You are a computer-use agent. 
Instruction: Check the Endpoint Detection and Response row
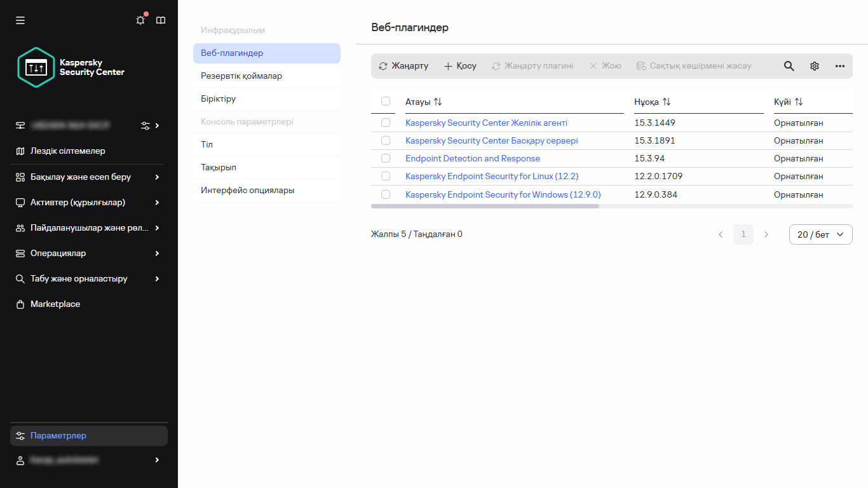click(x=386, y=158)
